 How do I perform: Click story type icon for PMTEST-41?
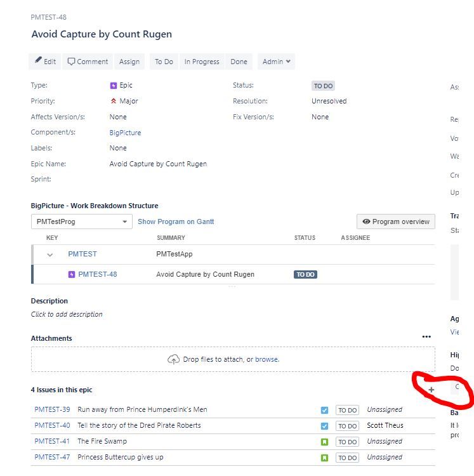324,442
